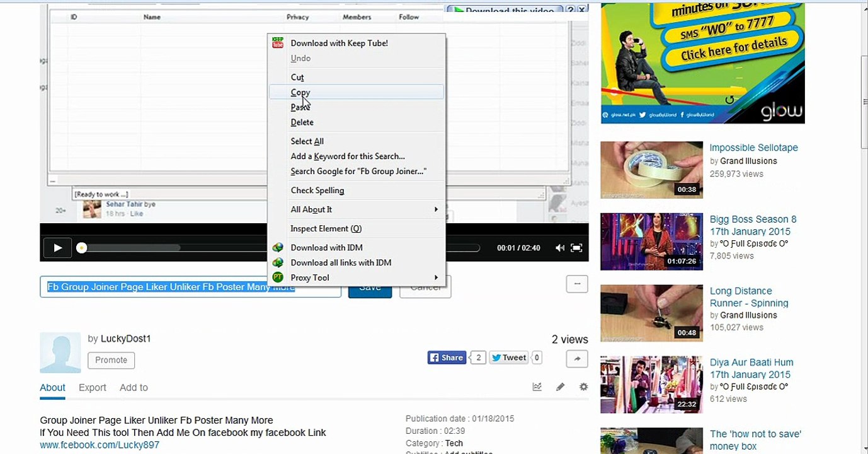Click Check Spelling menu entry
The width and height of the screenshot is (868, 454).
coord(357,190)
